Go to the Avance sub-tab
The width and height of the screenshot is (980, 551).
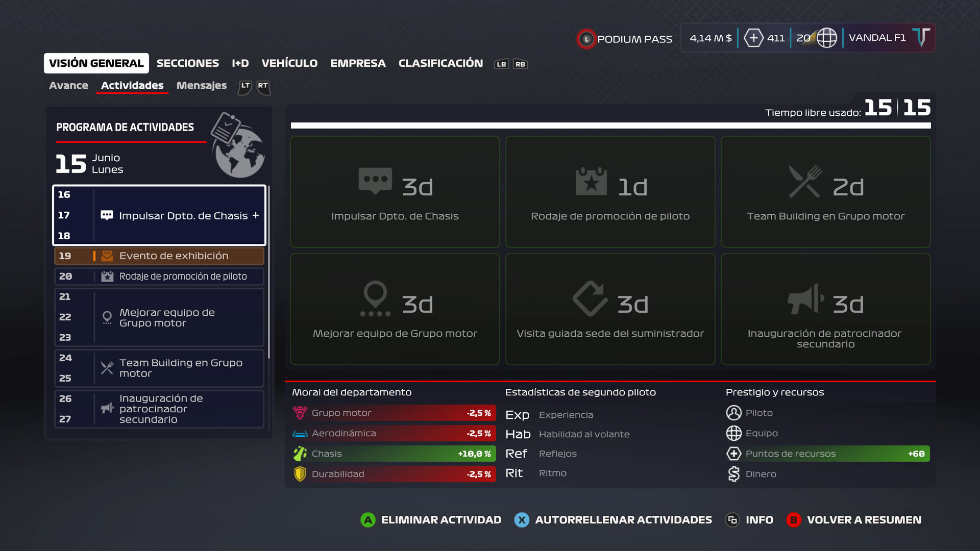[68, 86]
